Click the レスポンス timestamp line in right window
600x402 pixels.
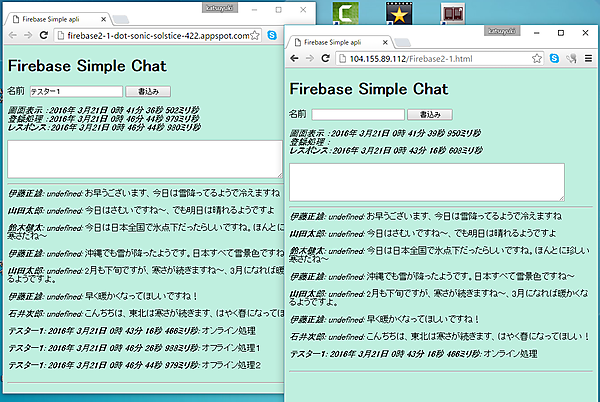click(386, 151)
